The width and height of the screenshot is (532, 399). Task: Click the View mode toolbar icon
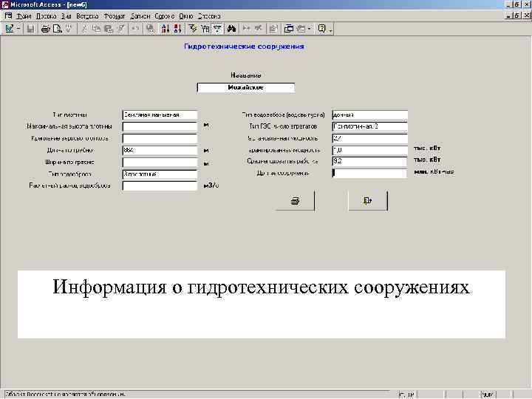pyautogui.click(x=10, y=29)
